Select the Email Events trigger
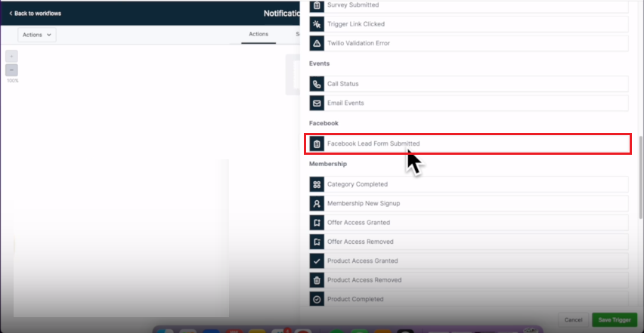644x333 pixels. point(469,103)
